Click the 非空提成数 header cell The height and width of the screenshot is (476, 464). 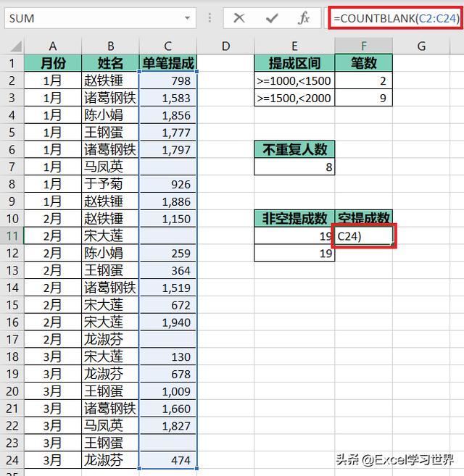(x=294, y=219)
